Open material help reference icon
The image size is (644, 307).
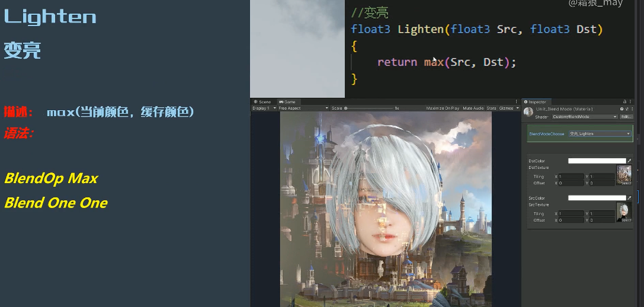pos(622,109)
